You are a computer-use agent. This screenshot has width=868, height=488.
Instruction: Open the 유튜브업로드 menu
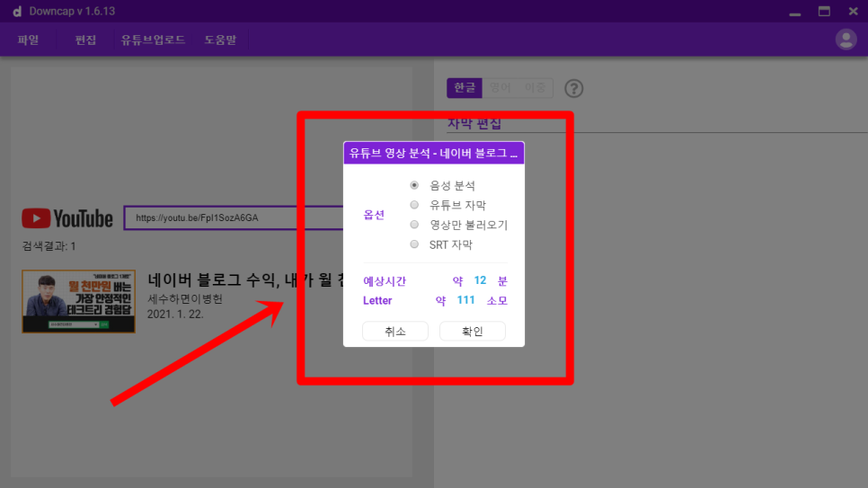[x=153, y=40]
